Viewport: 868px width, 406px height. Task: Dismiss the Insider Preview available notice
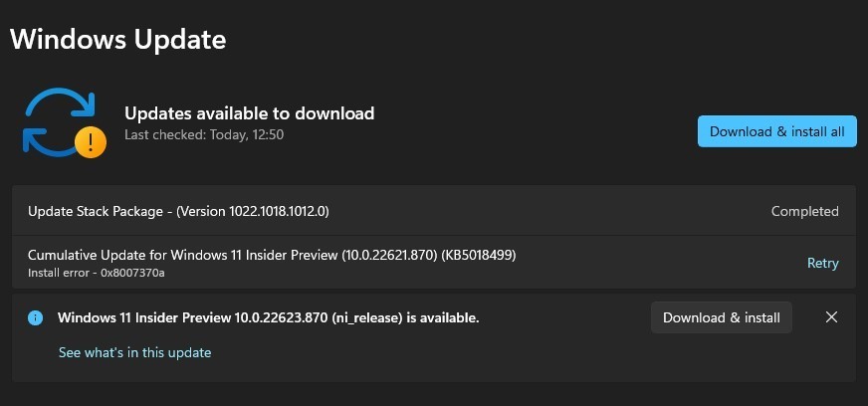(x=831, y=317)
